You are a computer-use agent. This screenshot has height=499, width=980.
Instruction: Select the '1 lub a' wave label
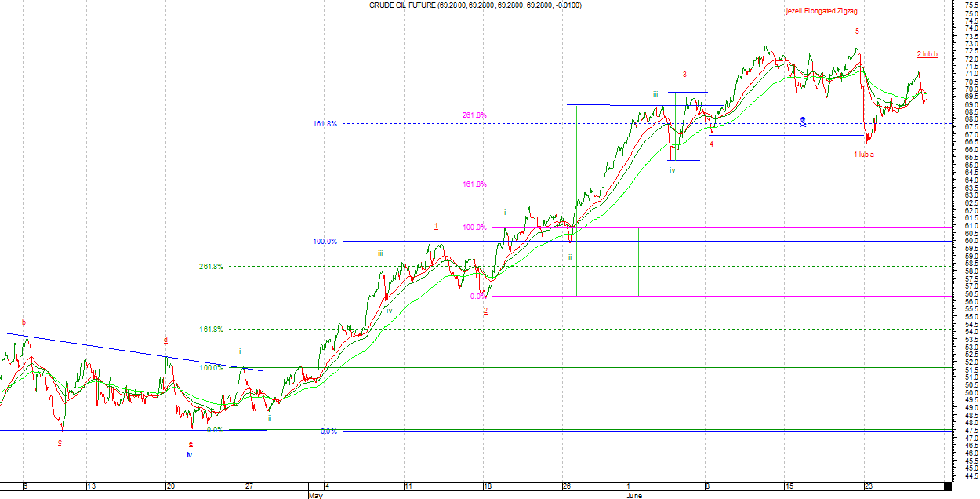[864, 155]
